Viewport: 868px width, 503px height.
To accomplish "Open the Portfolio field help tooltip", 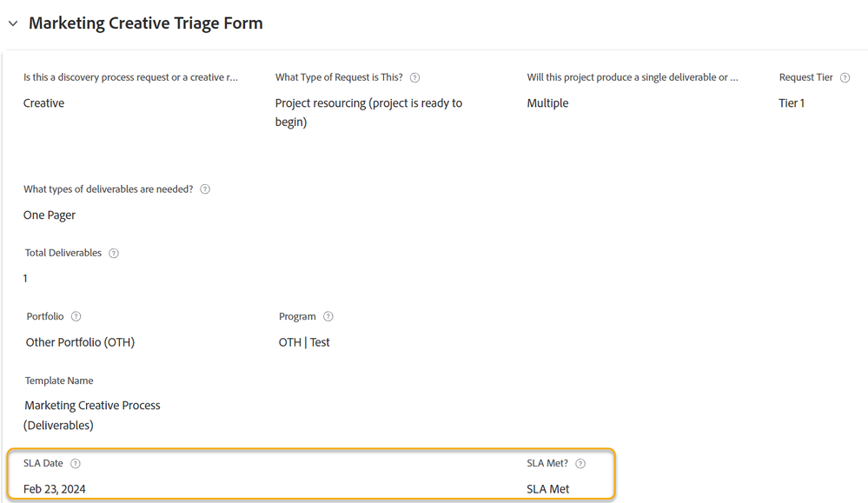I will (x=76, y=316).
